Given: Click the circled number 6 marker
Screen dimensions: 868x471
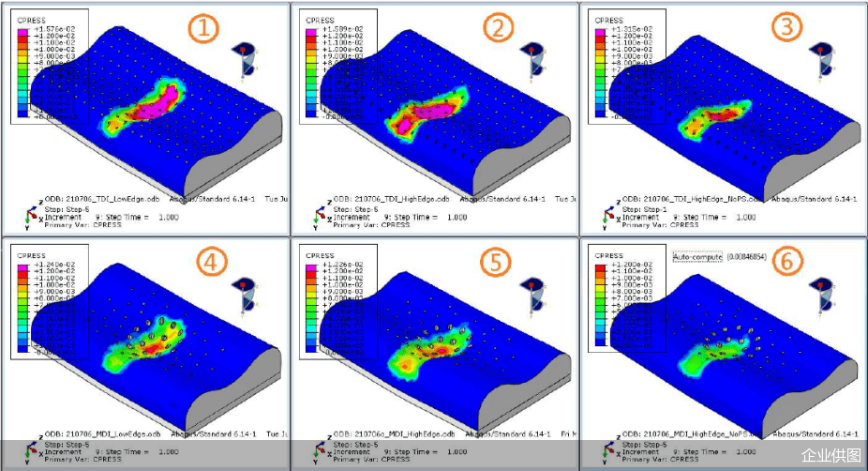Looking at the screenshot, I should (786, 262).
